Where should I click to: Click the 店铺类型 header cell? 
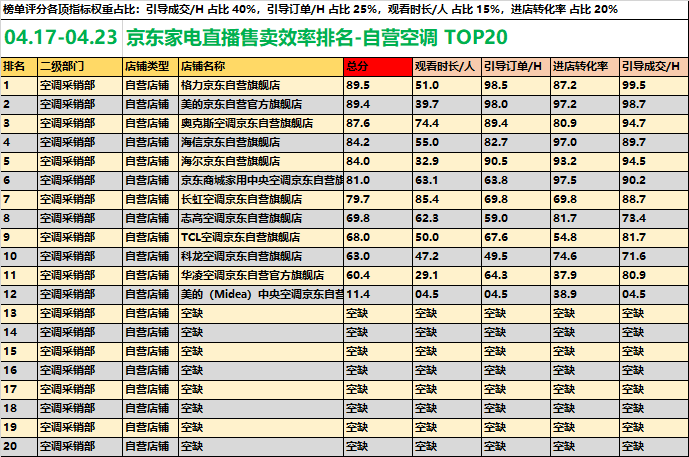(x=150, y=66)
